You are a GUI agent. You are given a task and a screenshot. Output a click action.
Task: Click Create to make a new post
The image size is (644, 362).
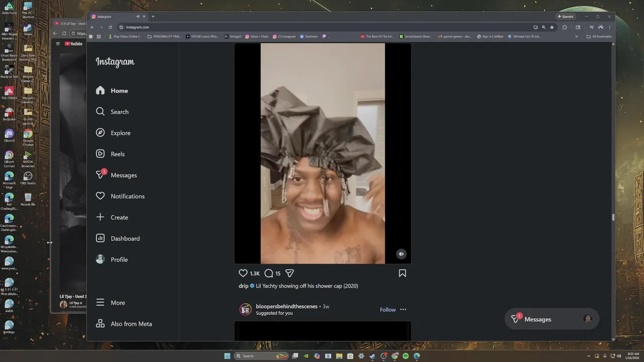tap(112, 217)
